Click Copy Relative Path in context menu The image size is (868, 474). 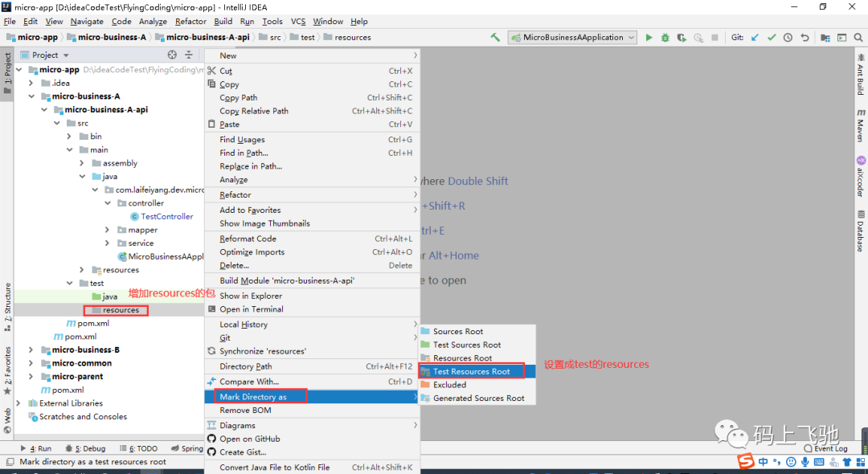[312, 111]
